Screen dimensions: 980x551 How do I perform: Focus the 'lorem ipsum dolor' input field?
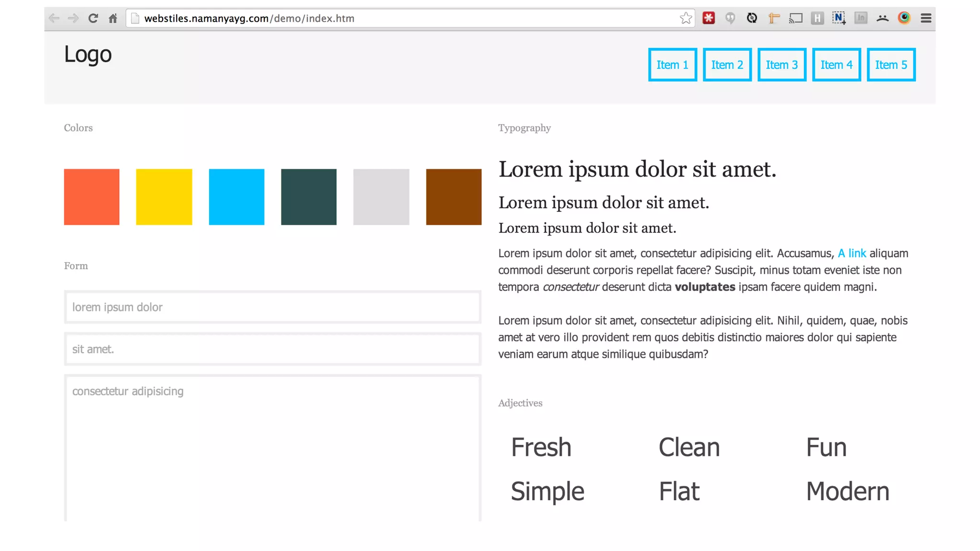[x=273, y=307]
